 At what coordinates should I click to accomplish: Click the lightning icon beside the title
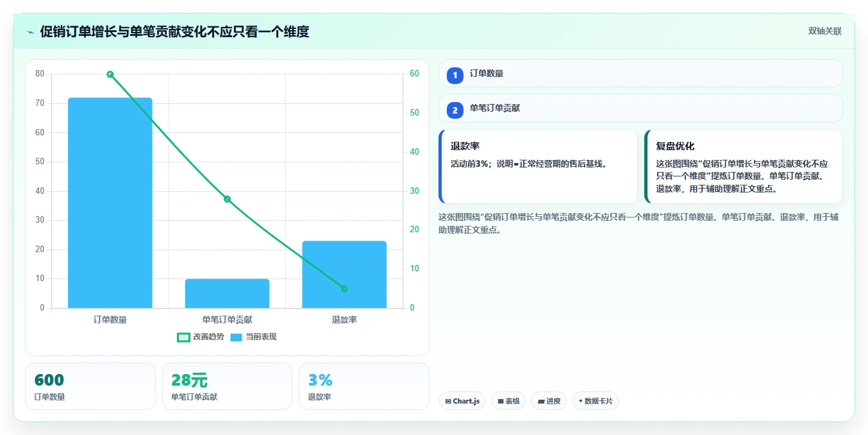[30, 32]
